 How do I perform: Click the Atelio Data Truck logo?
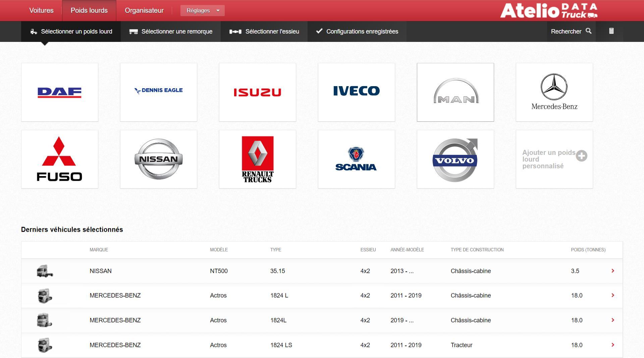tap(549, 11)
